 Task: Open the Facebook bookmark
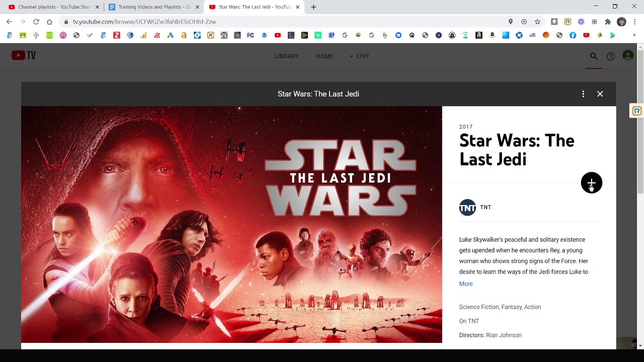573,35
